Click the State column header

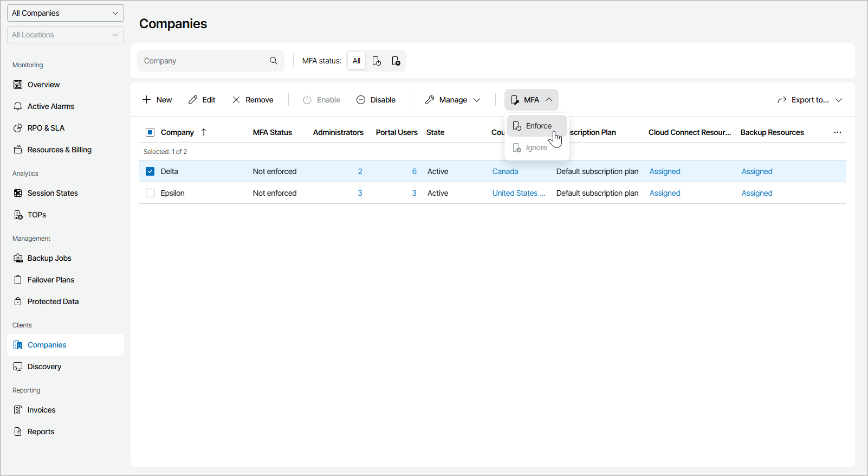coord(436,132)
